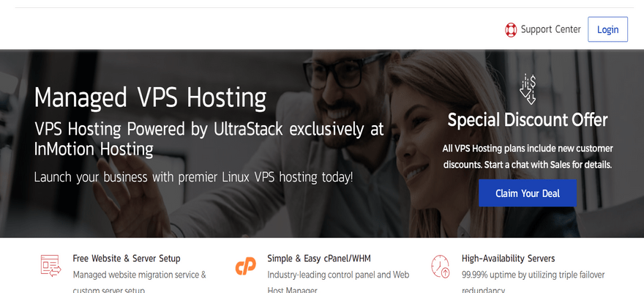The image size is (644, 293).
Task: Click the Launch your business tagline text
Action: [x=193, y=177]
